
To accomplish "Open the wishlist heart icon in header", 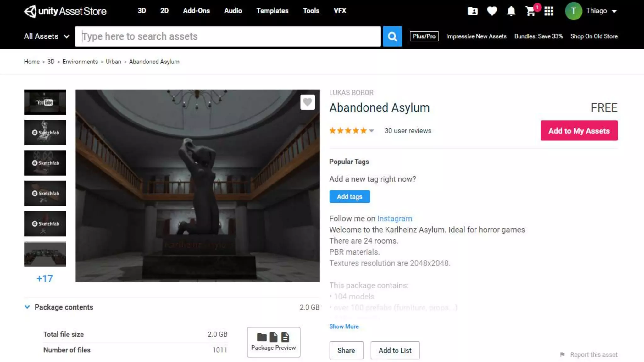I will [x=492, y=11].
